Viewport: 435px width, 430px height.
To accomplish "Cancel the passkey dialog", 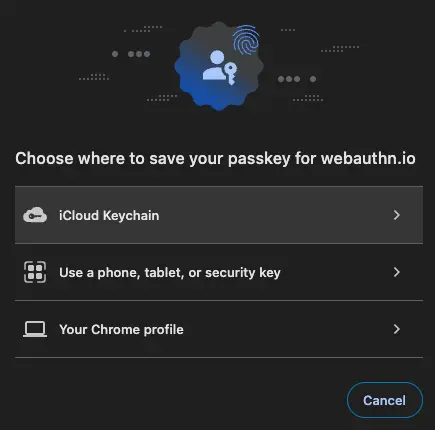I will [x=385, y=400].
